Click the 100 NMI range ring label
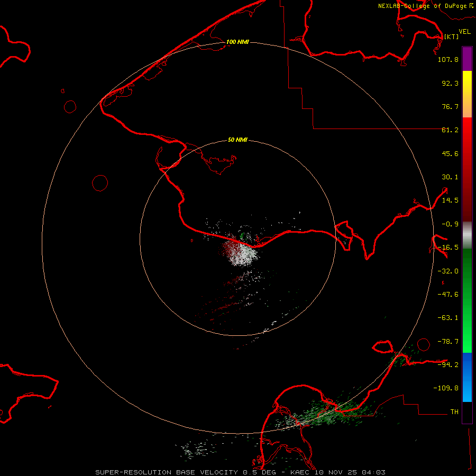Screen dimensions: 476x476 (237, 42)
